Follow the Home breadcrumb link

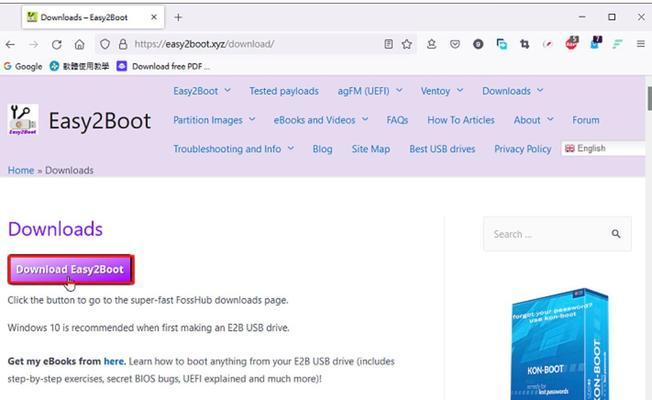point(21,170)
